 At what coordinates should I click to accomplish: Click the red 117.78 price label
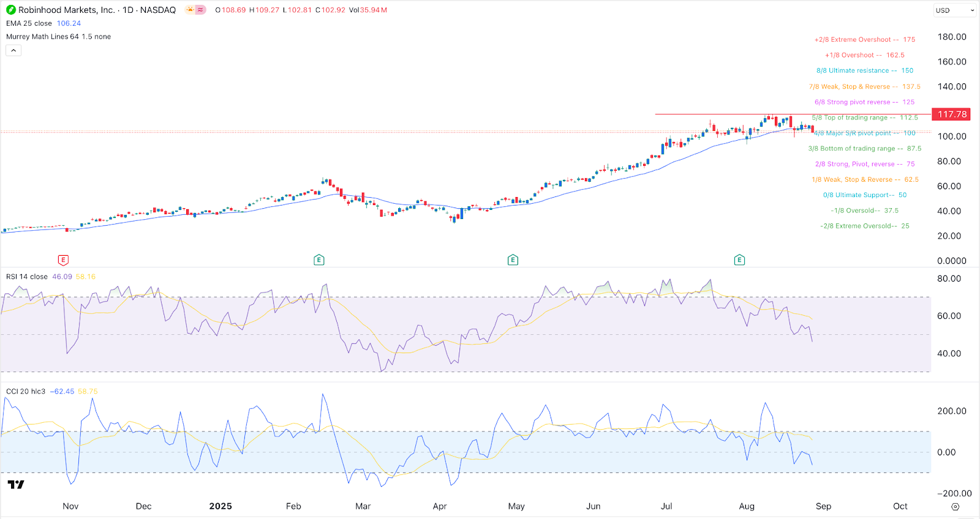pyautogui.click(x=952, y=114)
